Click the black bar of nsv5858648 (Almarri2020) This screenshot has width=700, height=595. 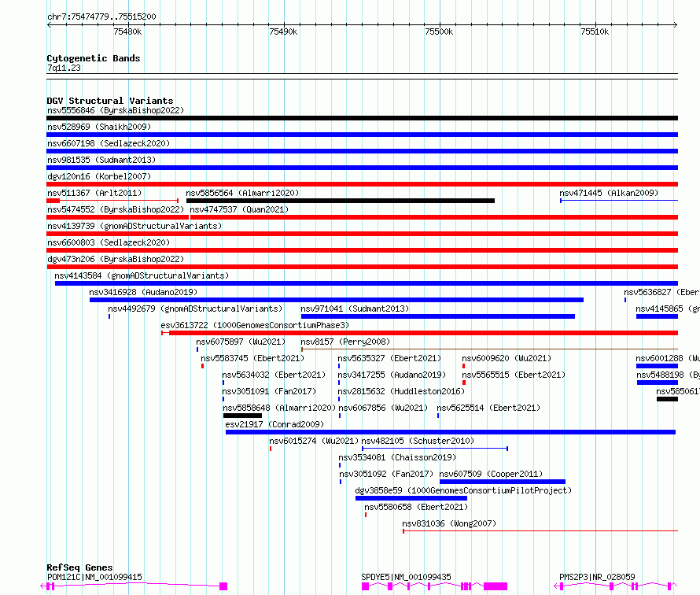[242, 416]
